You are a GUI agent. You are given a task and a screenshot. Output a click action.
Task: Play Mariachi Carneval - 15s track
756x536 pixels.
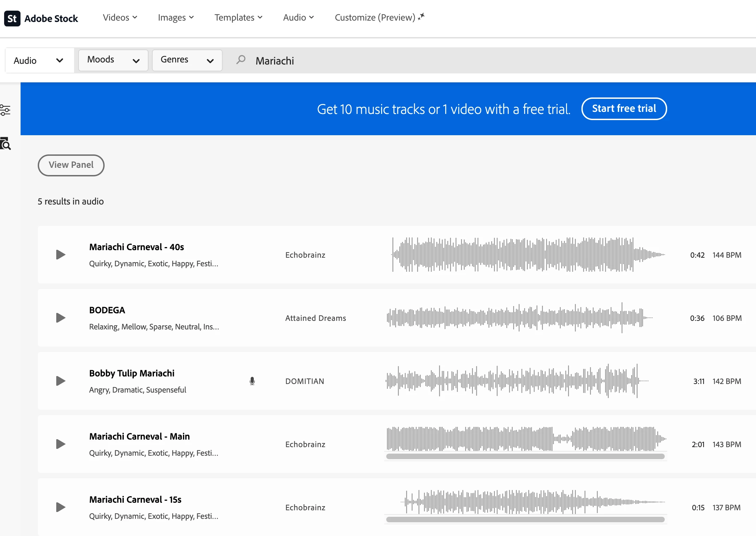click(61, 507)
